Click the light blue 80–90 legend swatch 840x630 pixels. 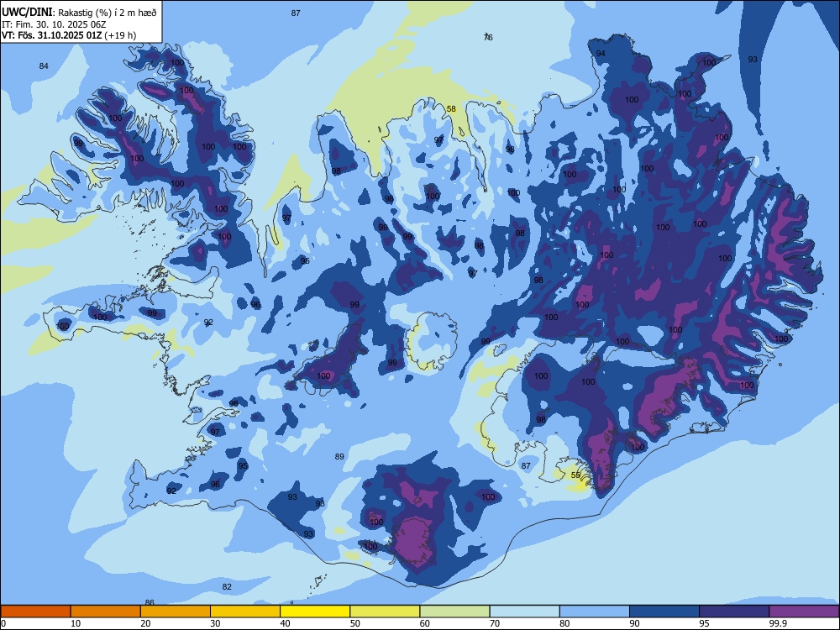pos(595,612)
